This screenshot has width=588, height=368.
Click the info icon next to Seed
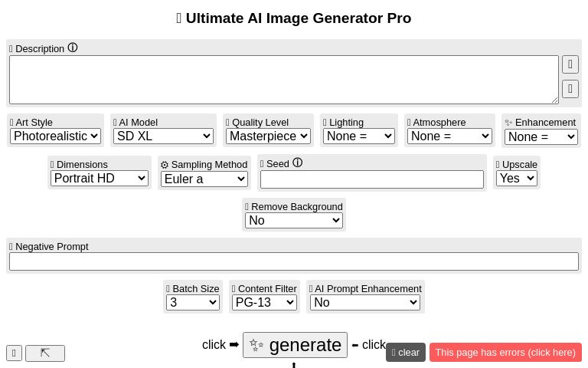pos(297,163)
